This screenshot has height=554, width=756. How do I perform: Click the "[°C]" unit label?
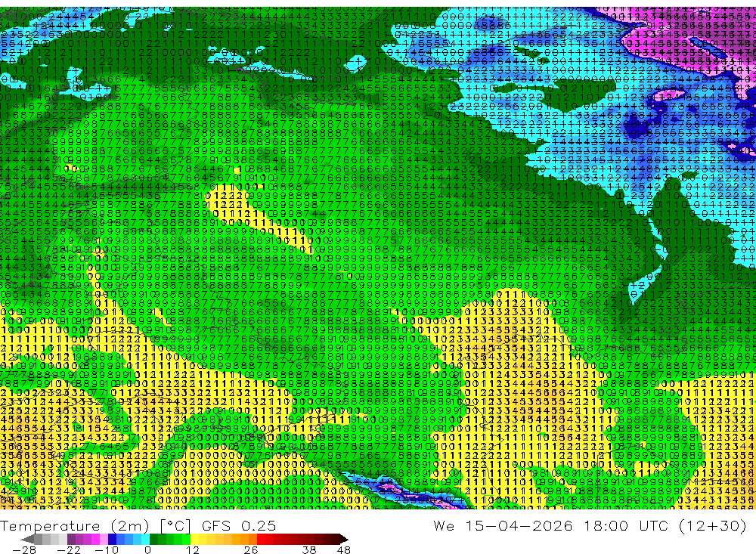click(175, 525)
